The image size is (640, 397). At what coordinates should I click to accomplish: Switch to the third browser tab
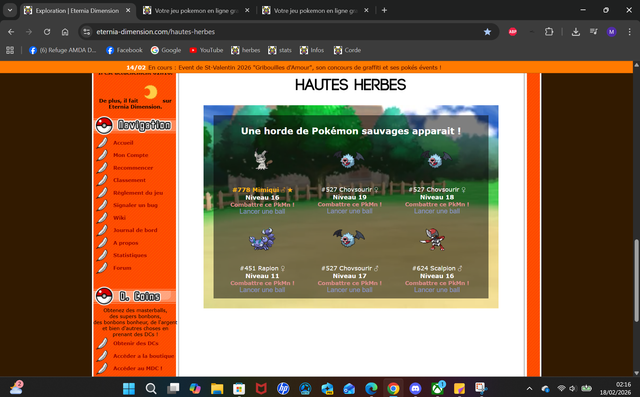tap(316, 11)
